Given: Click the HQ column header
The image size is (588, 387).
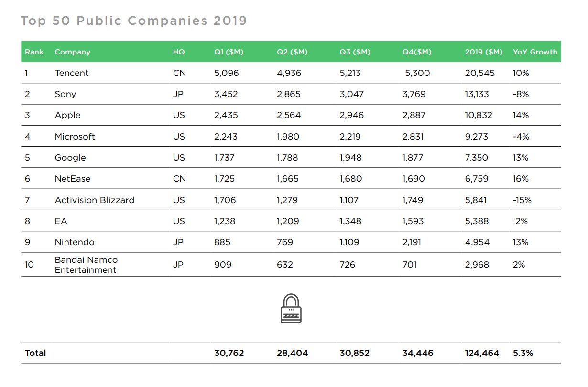Looking at the screenshot, I should (x=179, y=52).
